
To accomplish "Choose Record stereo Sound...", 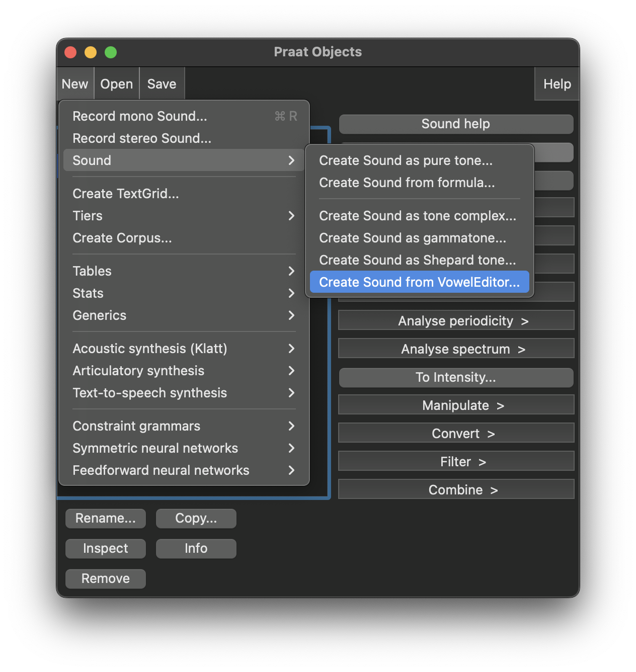I will tap(184, 138).
